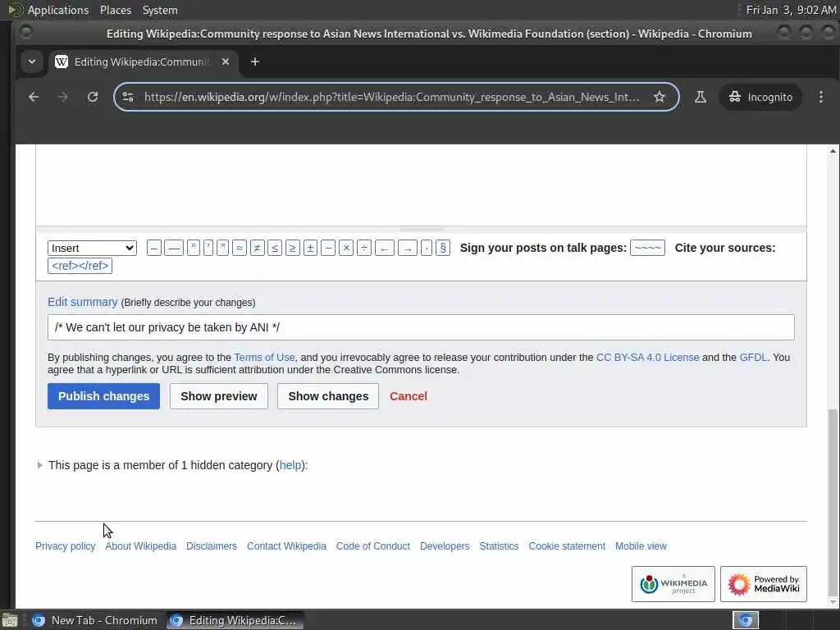Image resolution: width=840 pixels, height=630 pixels.
Task: Insert the four-tilde signature
Action: click(648, 248)
